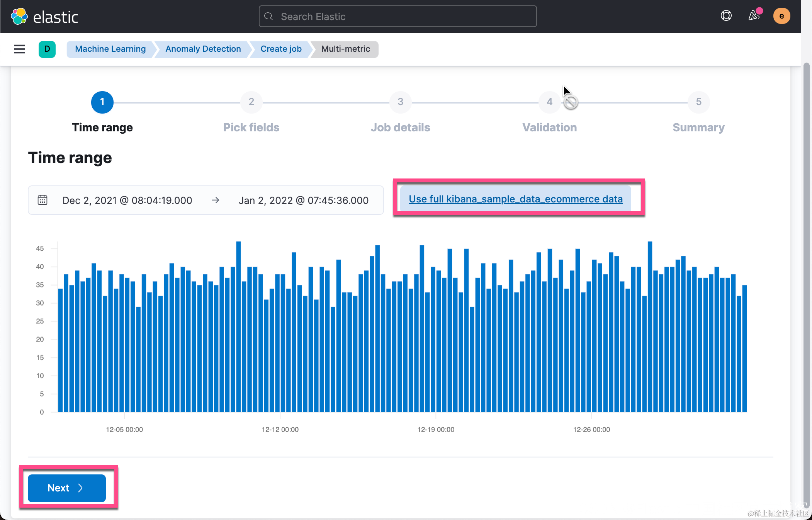The width and height of the screenshot is (812, 520).
Task: Open the user avatar menu
Action: [781, 16]
